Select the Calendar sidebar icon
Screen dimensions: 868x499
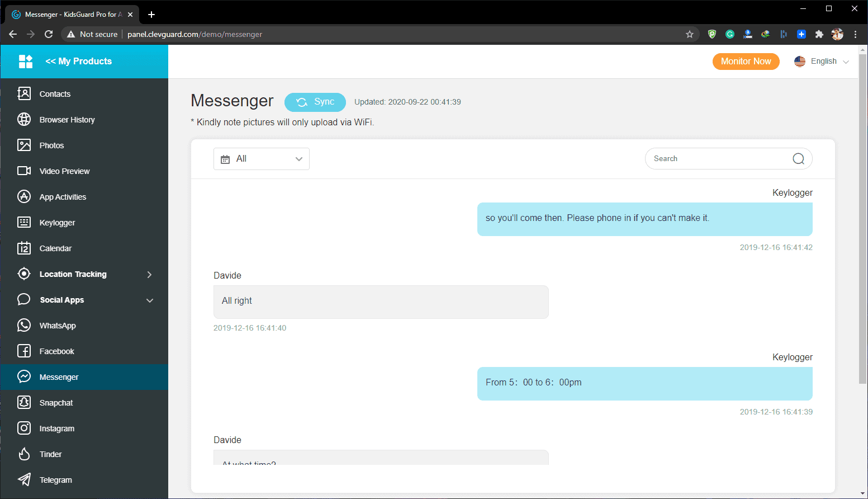25,248
